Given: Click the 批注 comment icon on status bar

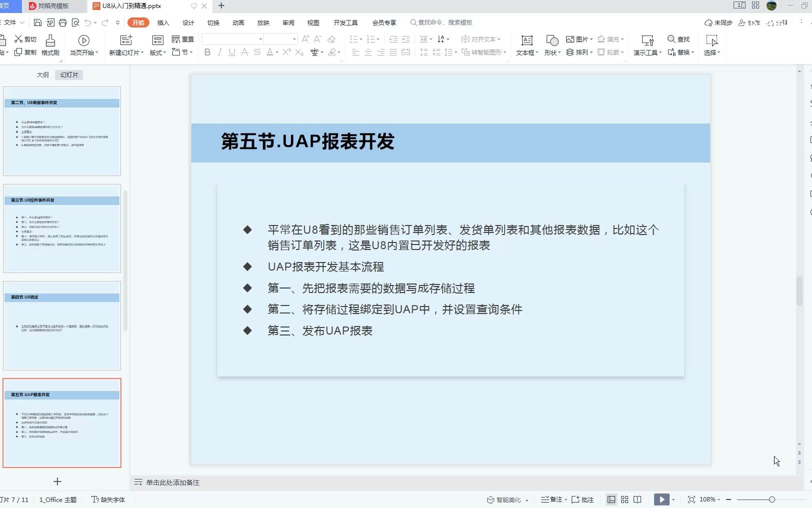Looking at the screenshot, I should click(584, 499).
